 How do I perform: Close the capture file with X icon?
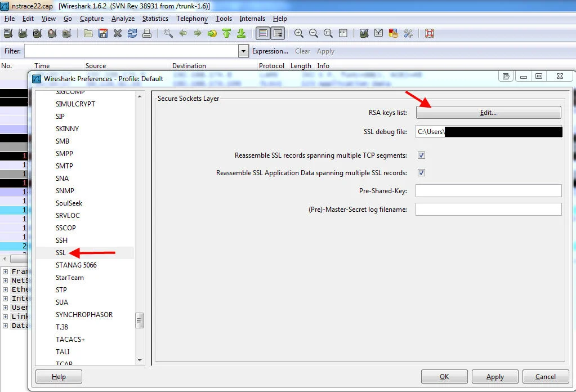click(x=118, y=33)
